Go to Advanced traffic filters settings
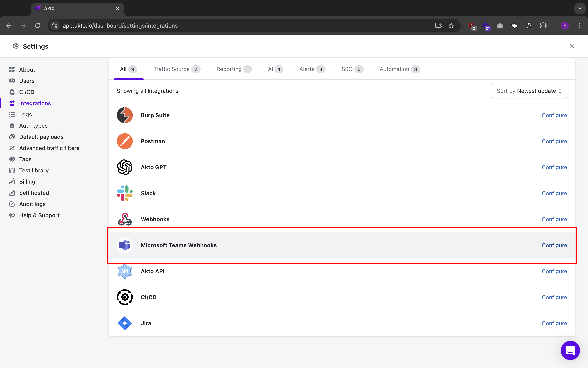 click(x=49, y=148)
